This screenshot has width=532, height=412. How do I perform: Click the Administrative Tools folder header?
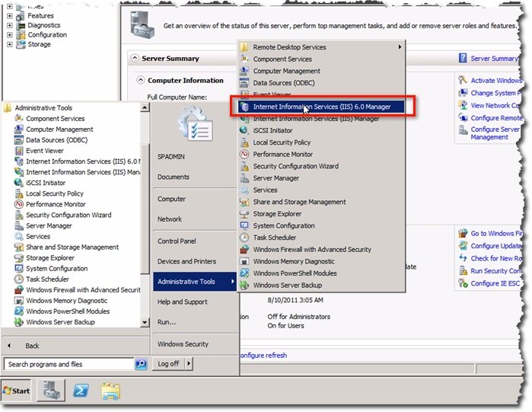coord(43,108)
